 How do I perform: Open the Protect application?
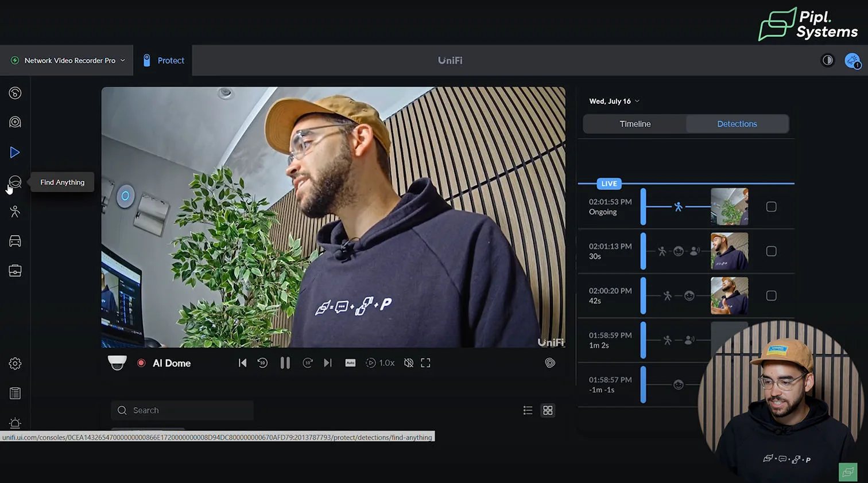163,60
